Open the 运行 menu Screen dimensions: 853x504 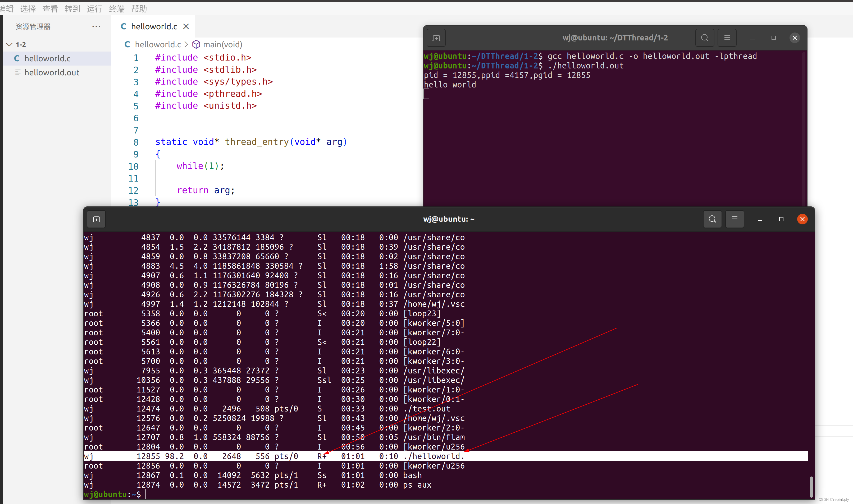[x=94, y=9]
